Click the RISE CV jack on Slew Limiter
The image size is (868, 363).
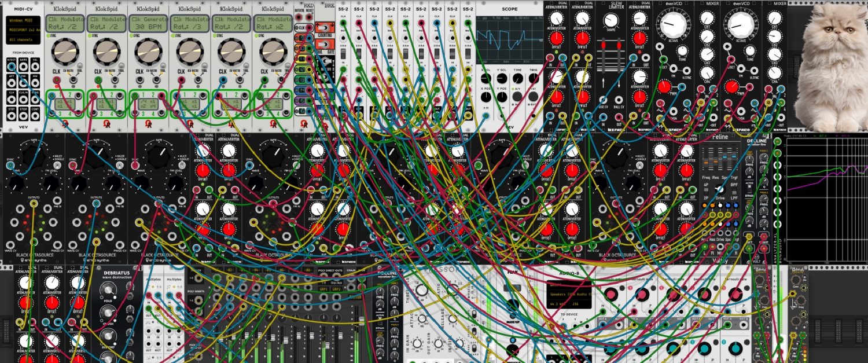pyautogui.click(x=603, y=100)
